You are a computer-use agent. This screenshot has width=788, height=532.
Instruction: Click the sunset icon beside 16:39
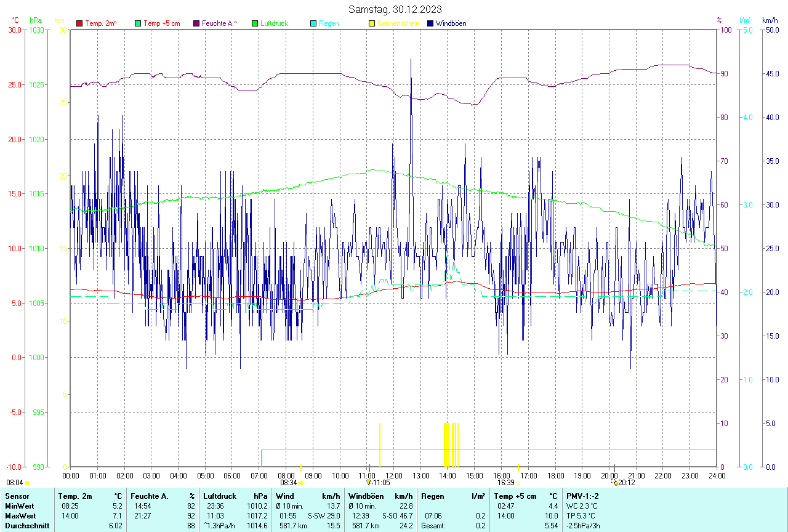518,483
